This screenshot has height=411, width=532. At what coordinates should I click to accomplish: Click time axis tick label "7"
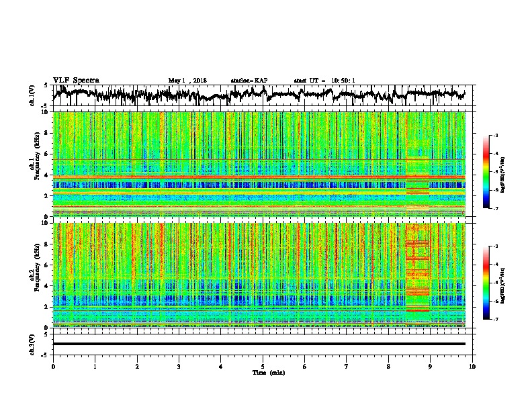point(347,367)
